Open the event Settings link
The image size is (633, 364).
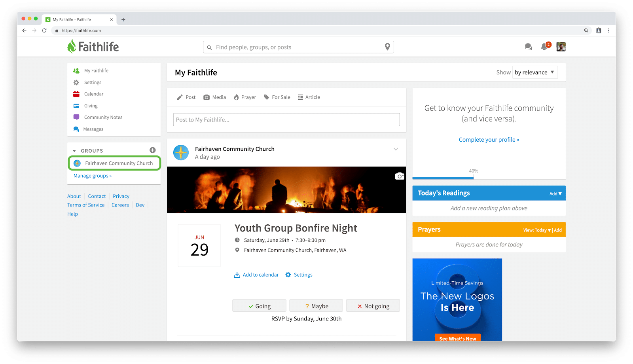tap(299, 275)
